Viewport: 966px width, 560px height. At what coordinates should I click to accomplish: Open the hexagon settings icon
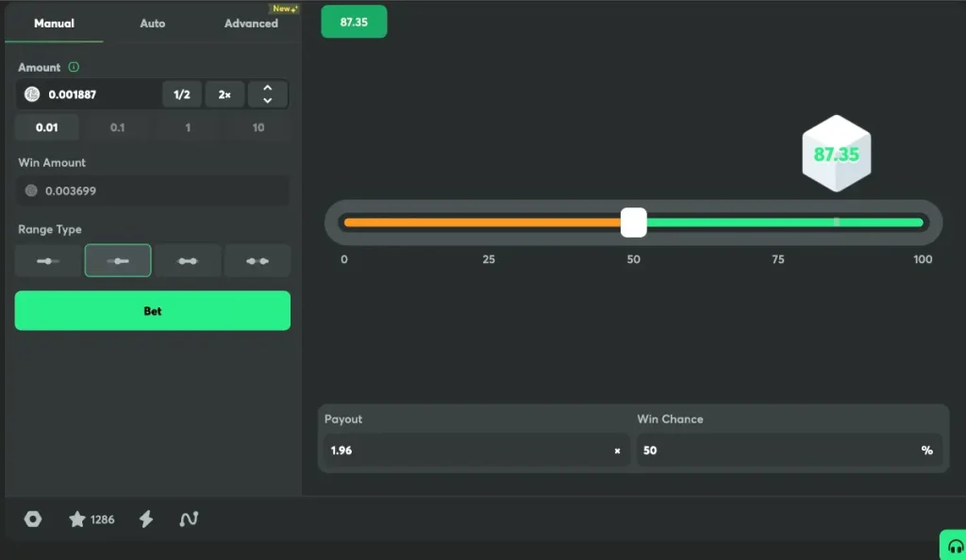[33, 519]
